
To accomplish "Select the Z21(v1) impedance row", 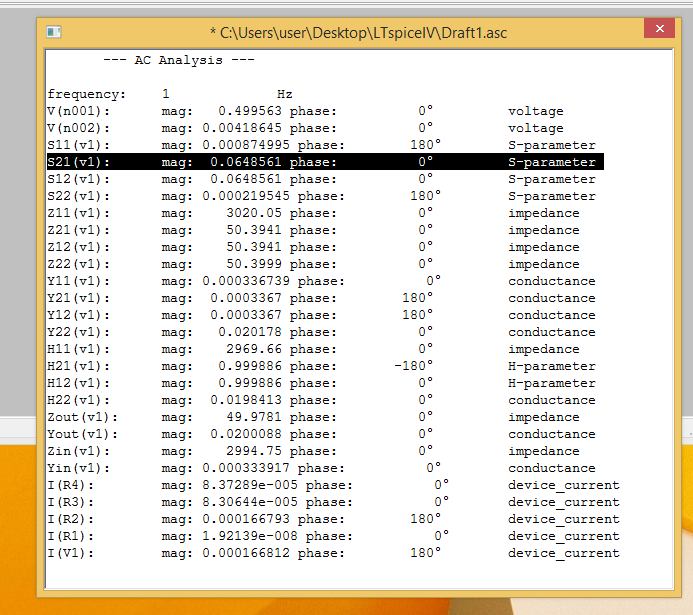I will [313, 230].
